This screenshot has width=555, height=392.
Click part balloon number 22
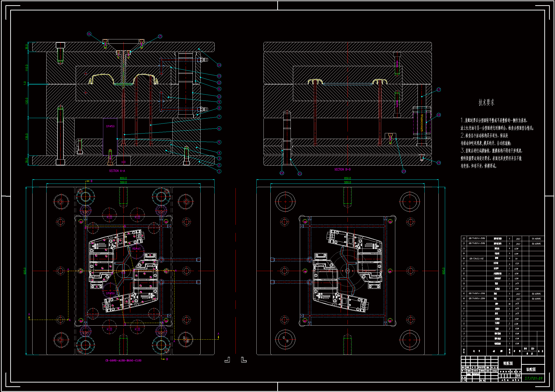(x=282, y=173)
